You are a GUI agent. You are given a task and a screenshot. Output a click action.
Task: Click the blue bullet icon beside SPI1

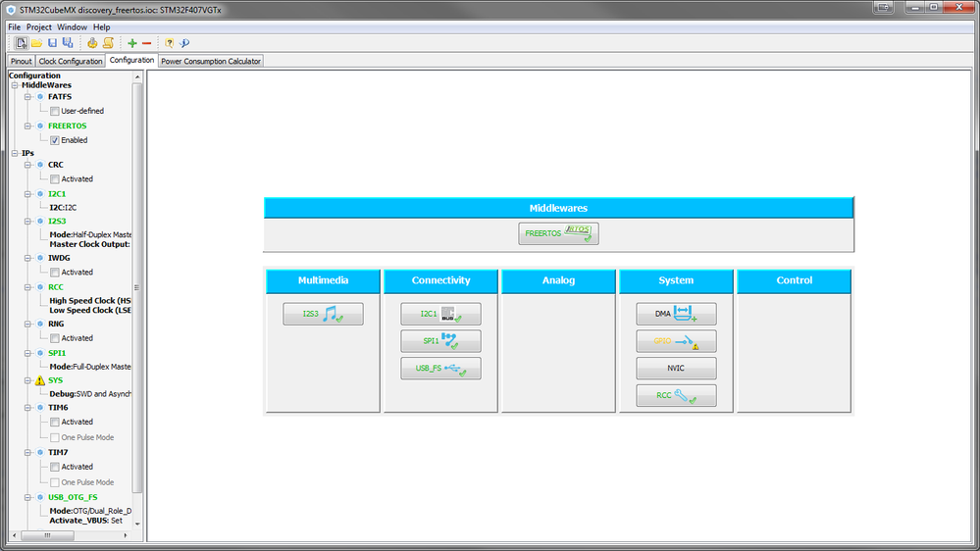point(40,353)
